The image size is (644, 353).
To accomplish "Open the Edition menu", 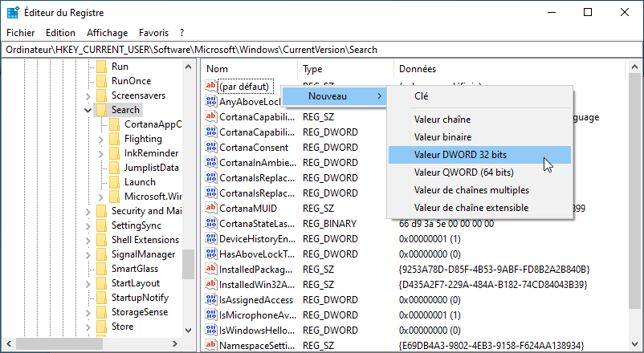I will 60,33.
